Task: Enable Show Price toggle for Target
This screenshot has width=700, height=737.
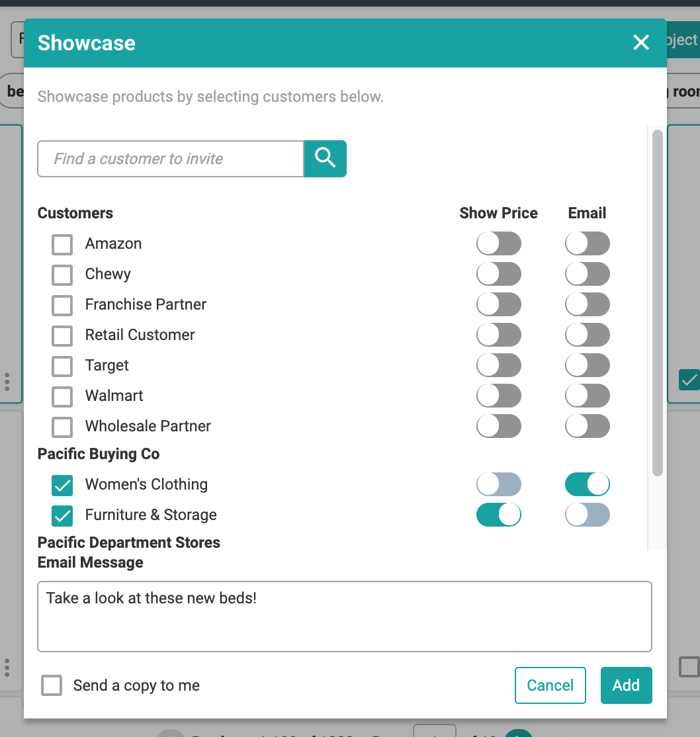Action: tap(498, 365)
